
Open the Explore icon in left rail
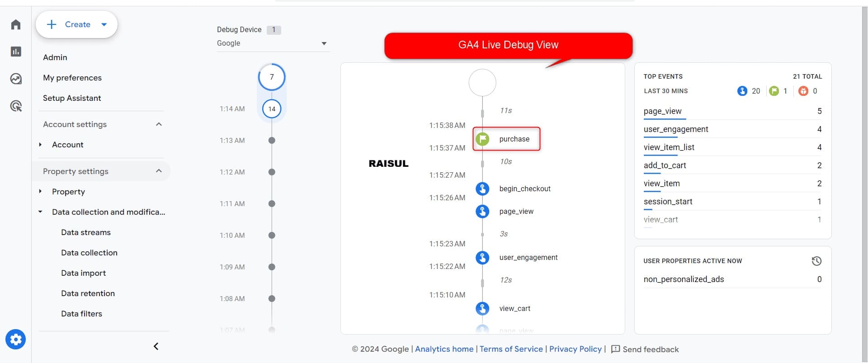[16, 79]
